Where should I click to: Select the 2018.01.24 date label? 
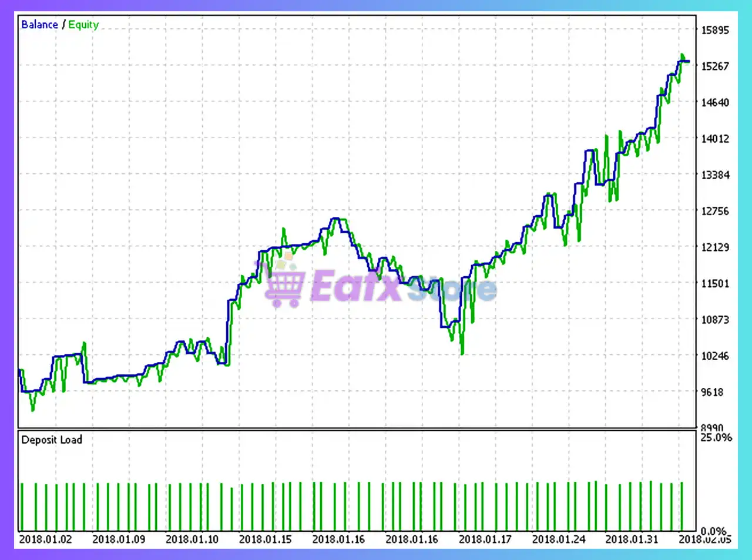(x=558, y=539)
